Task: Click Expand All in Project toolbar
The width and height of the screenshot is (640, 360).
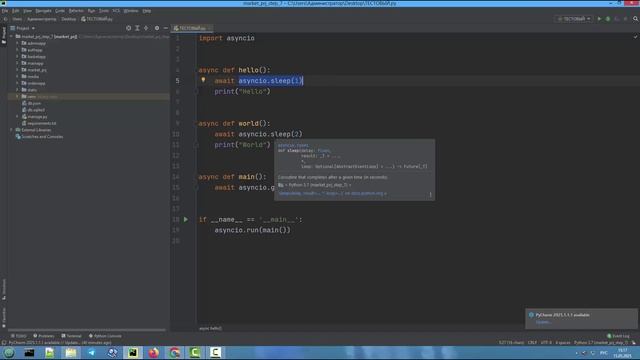Action: [137, 28]
